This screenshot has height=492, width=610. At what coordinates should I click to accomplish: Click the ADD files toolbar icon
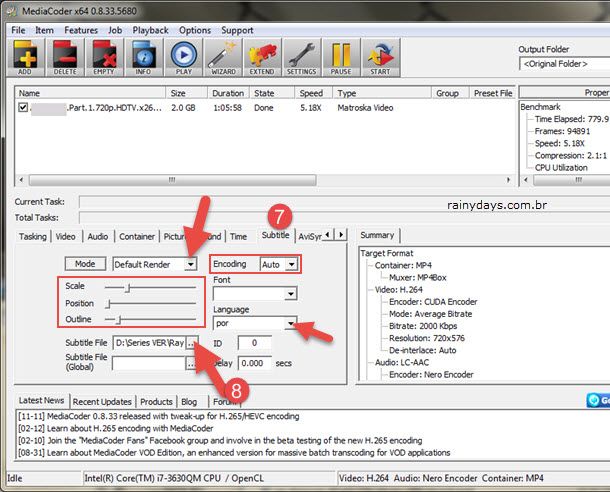tap(26, 58)
